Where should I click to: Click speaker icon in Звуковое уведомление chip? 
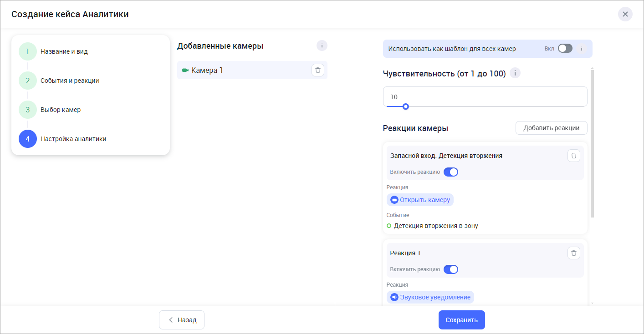point(394,297)
